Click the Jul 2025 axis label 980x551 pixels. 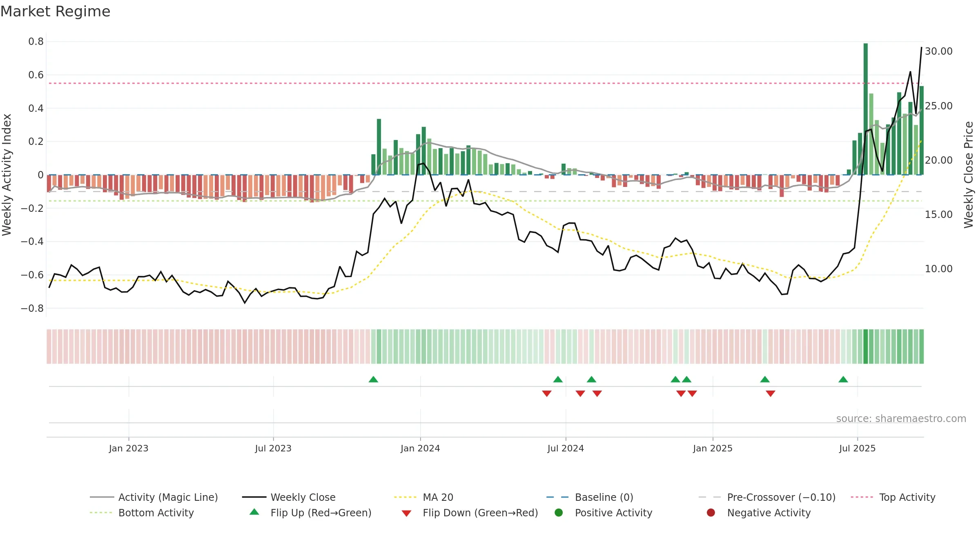pos(857,448)
